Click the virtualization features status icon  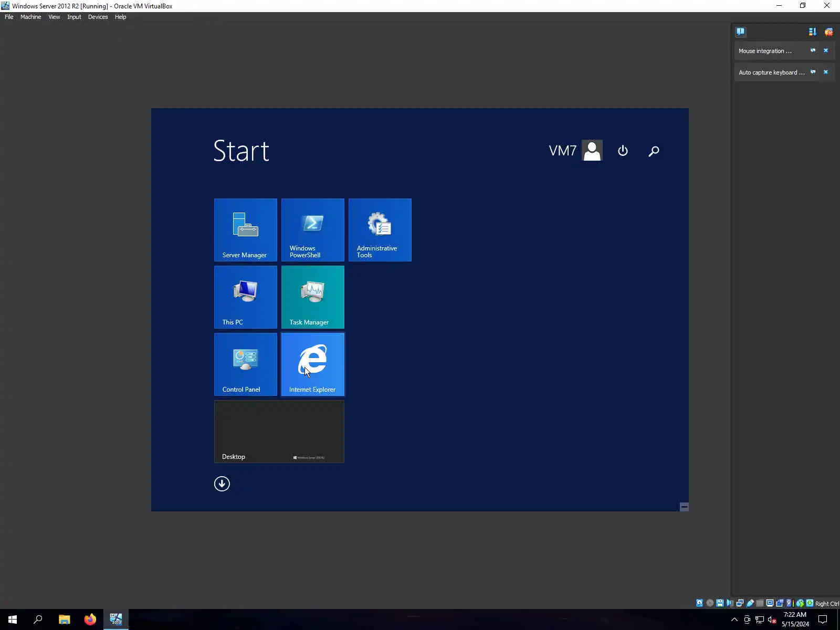789,603
